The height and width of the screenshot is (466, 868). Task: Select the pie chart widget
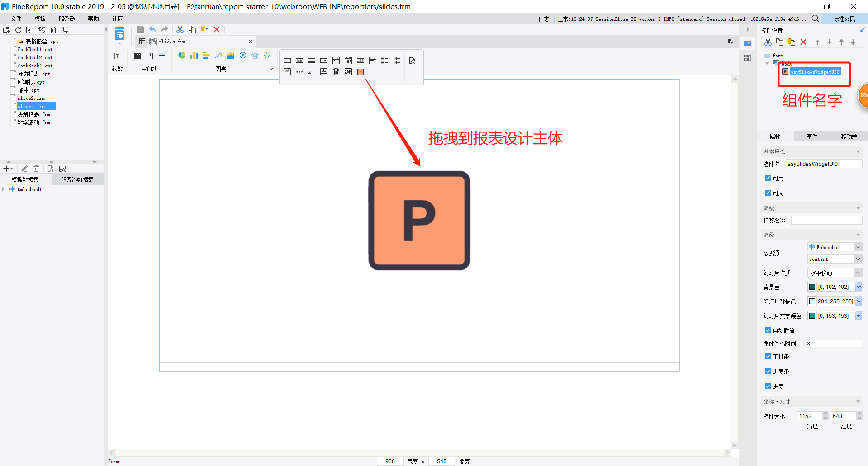coord(182,55)
